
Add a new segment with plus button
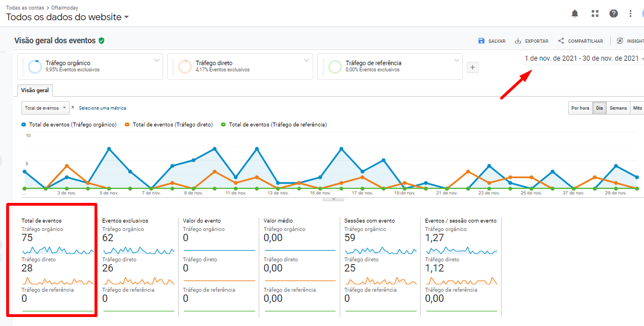pos(472,67)
